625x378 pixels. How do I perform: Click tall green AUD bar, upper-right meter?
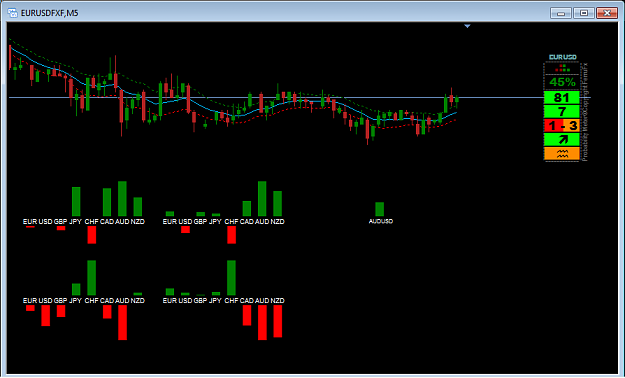tap(262, 199)
